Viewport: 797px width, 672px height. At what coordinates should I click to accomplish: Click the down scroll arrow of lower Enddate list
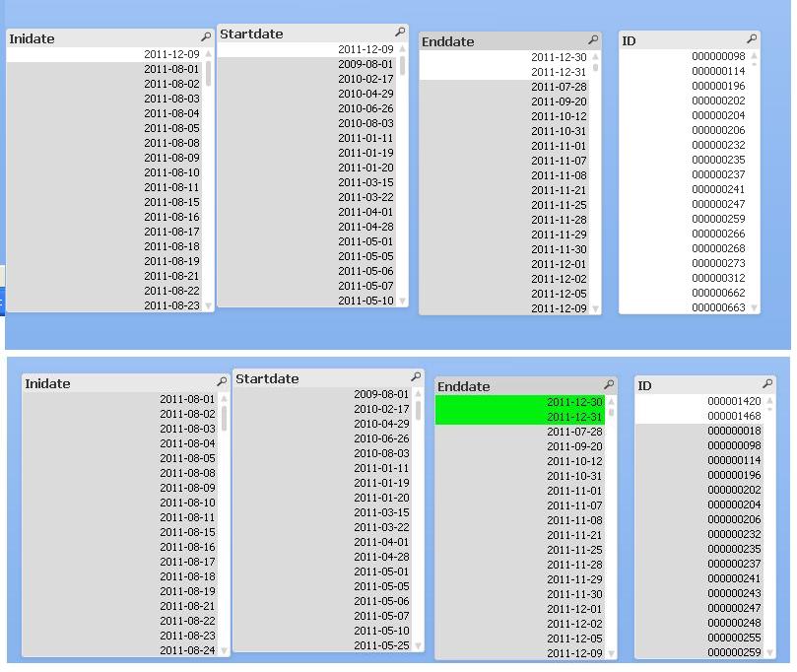pos(612,653)
